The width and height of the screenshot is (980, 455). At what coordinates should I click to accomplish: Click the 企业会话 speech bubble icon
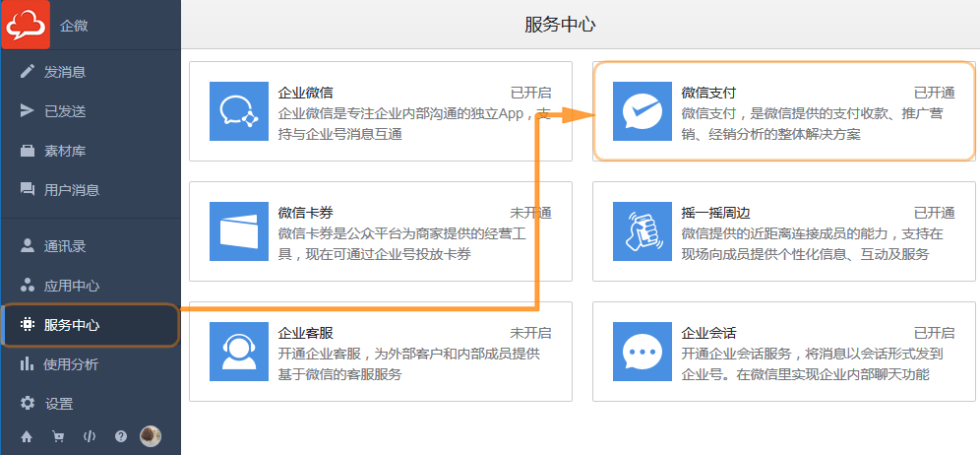pos(642,352)
